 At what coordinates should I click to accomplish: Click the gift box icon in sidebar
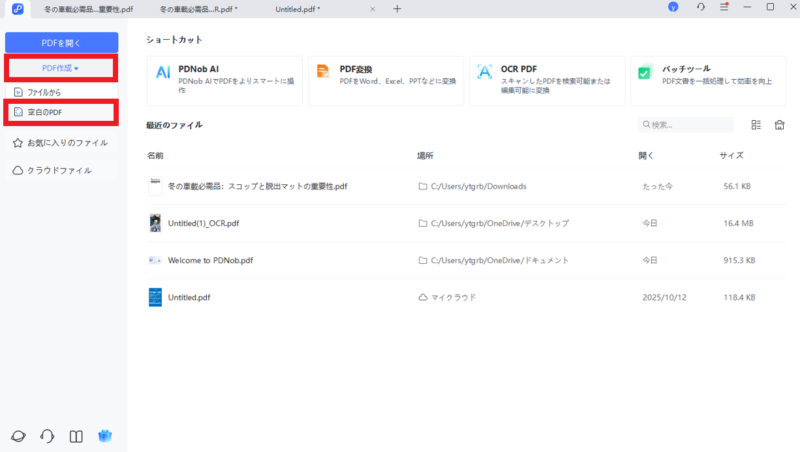pos(104,436)
